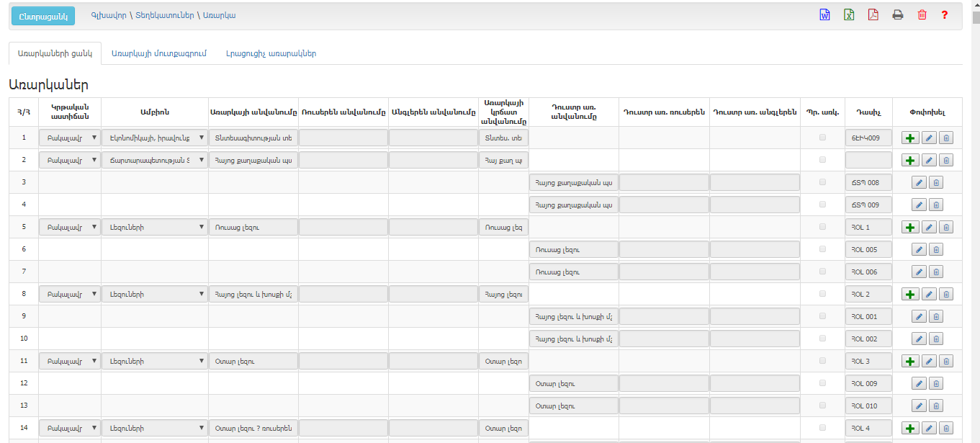This screenshot has height=443, width=980.
Task: Open the department dropdown in row 2
Action: tap(154, 161)
